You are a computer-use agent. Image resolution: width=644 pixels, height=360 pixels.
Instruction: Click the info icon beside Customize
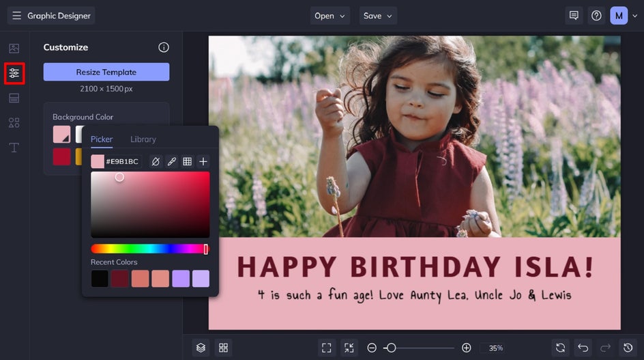164,47
